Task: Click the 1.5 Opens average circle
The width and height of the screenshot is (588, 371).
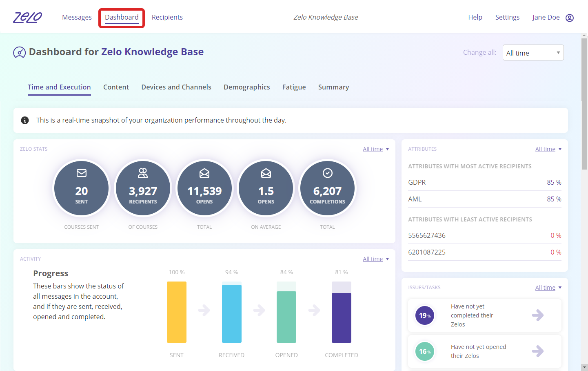Action: click(266, 188)
